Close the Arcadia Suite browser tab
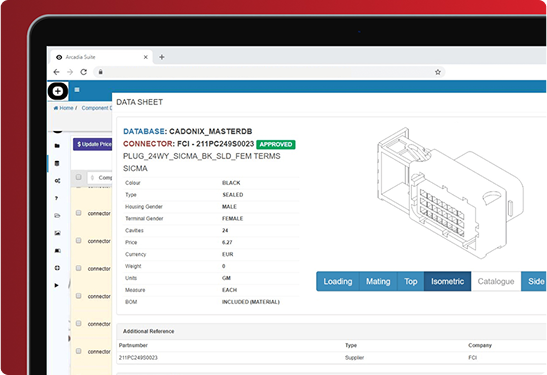 pos(146,57)
